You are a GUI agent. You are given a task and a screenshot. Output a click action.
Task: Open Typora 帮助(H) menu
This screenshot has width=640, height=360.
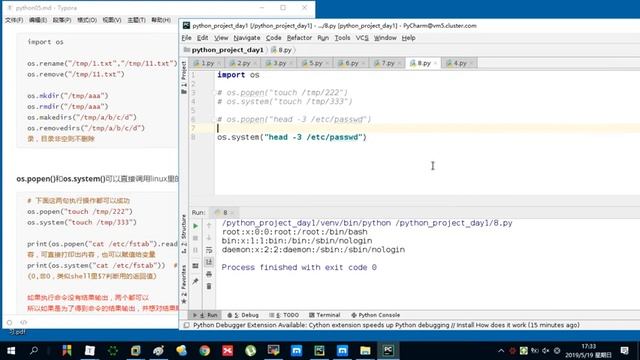click(161, 20)
